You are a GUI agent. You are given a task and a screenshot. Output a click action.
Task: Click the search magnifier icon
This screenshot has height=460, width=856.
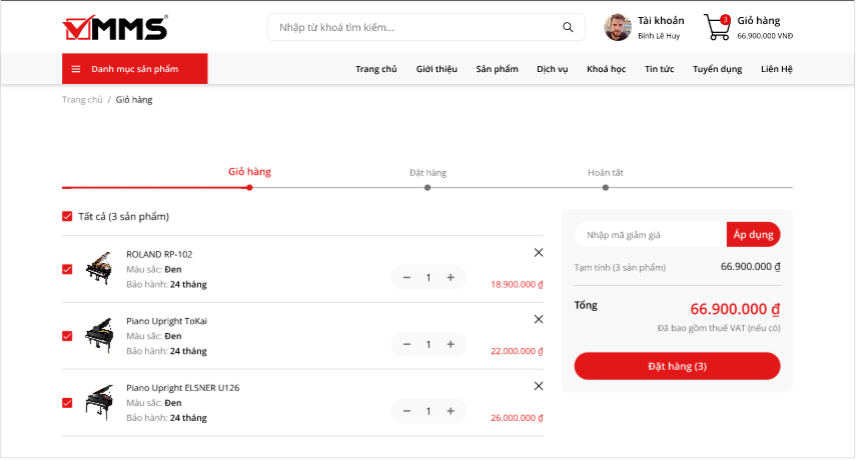568,27
